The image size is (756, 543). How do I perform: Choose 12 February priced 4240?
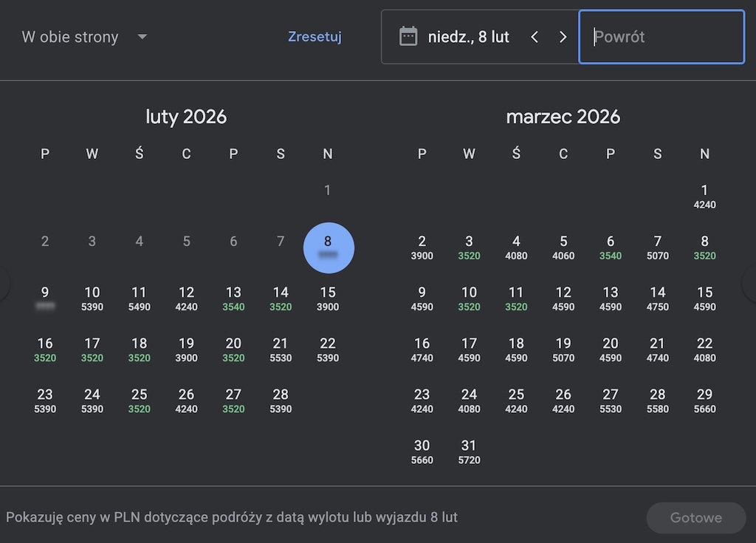(187, 298)
